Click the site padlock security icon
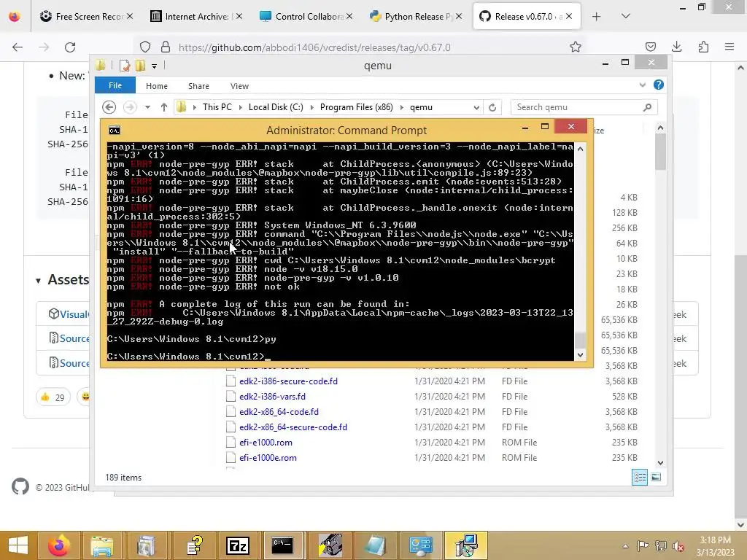The image size is (747, 560). pyautogui.click(x=166, y=47)
